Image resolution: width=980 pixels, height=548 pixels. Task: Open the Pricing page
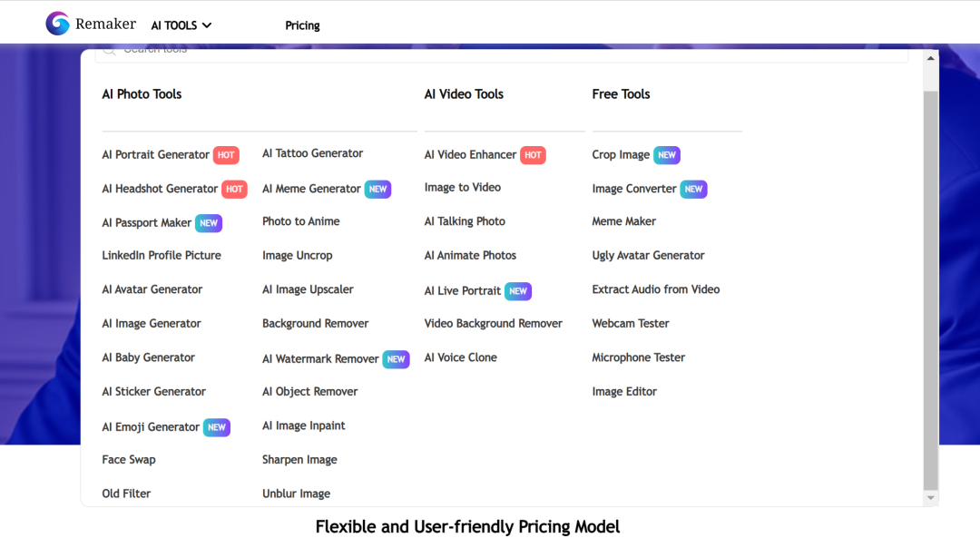click(302, 25)
